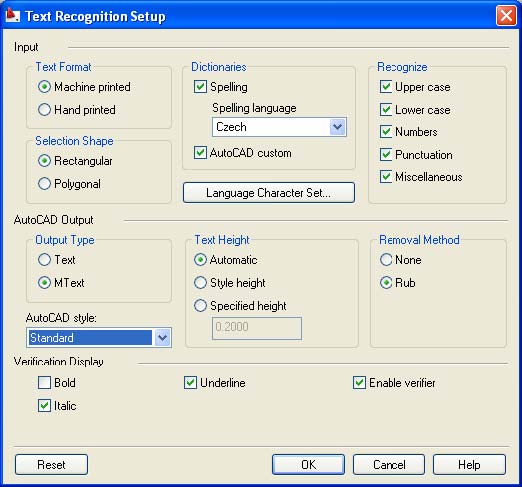Open Language Character Set dialog
522x487 pixels.
coord(269,193)
